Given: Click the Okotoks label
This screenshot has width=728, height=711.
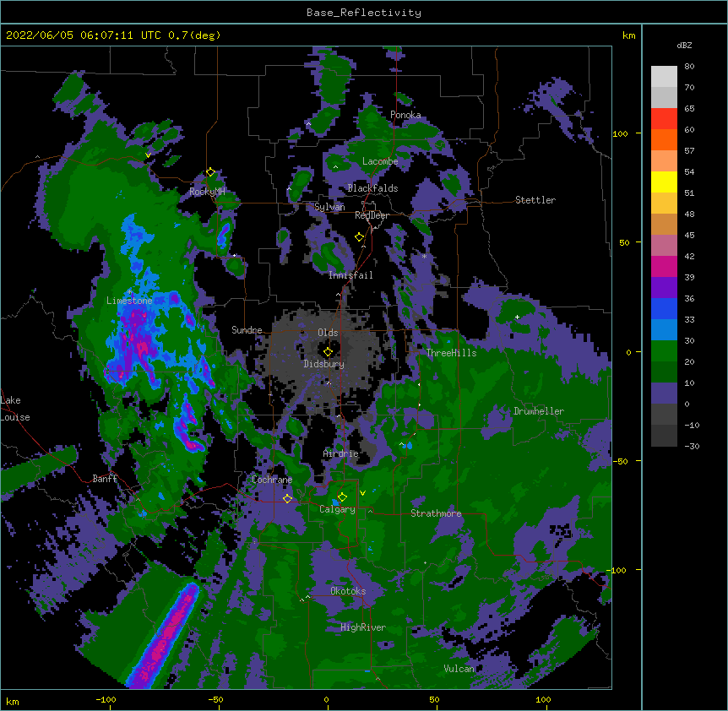Looking at the screenshot, I should (348, 591).
